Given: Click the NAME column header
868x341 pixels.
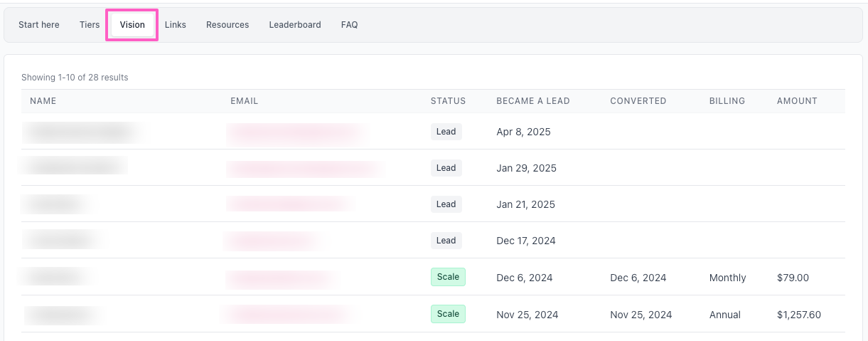Looking at the screenshot, I should (43, 101).
